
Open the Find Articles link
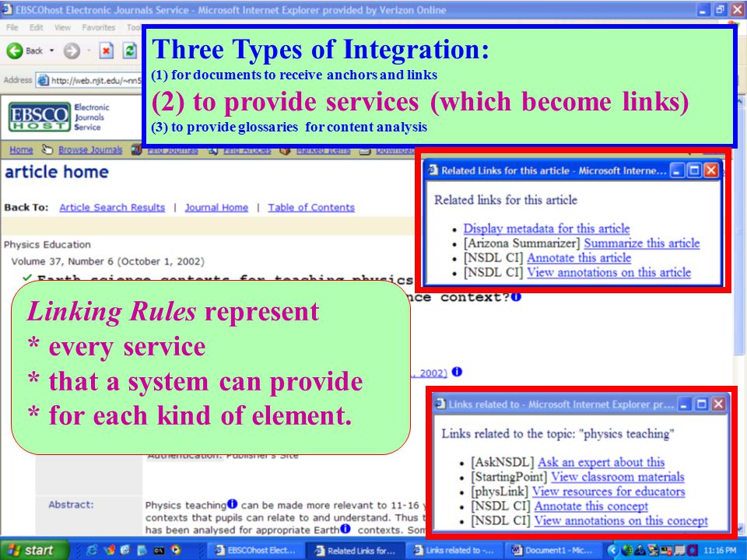pos(247,150)
